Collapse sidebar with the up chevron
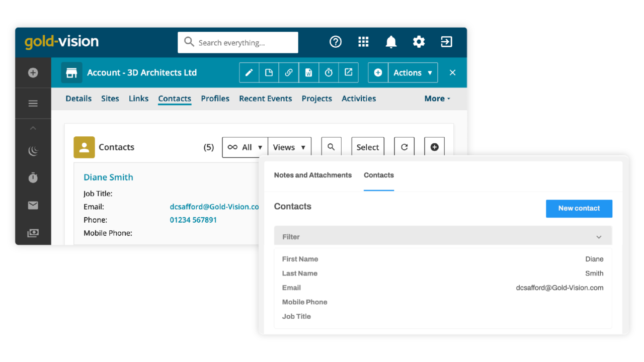 pos(33,129)
